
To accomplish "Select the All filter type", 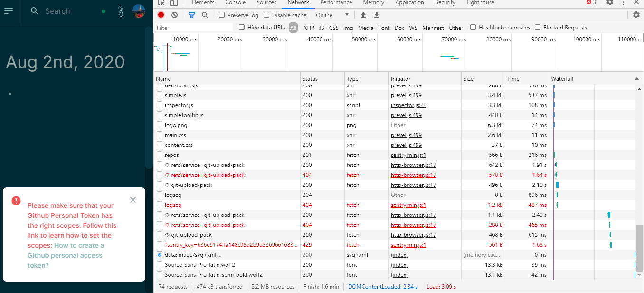I will tap(293, 28).
